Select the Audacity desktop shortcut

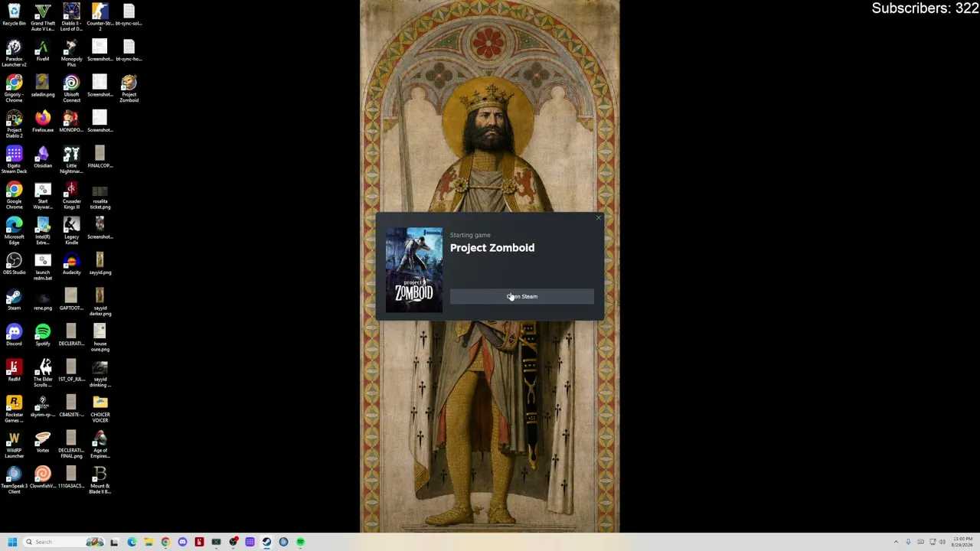(71, 264)
